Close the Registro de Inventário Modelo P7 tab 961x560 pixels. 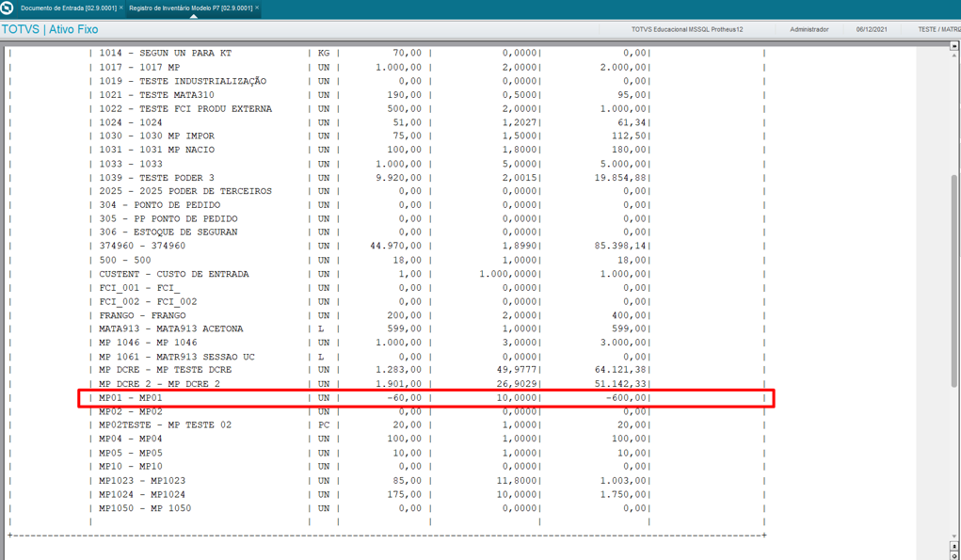(257, 8)
